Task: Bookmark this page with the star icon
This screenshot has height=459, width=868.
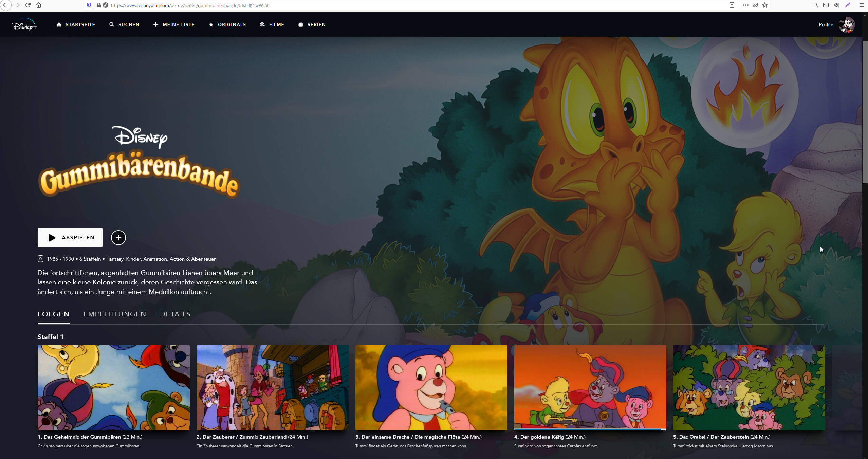Action: pyautogui.click(x=765, y=5)
